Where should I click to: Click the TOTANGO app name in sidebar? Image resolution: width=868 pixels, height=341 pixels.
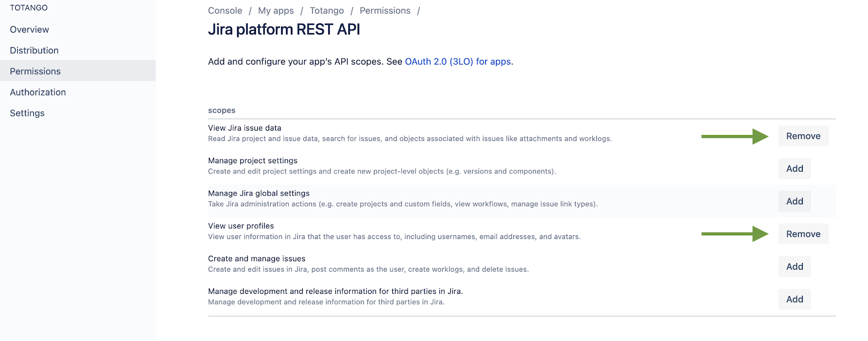[29, 8]
